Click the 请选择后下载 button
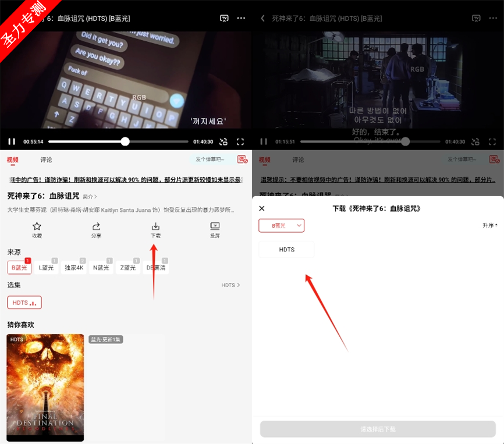The width and height of the screenshot is (504, 444). (378, 429)
